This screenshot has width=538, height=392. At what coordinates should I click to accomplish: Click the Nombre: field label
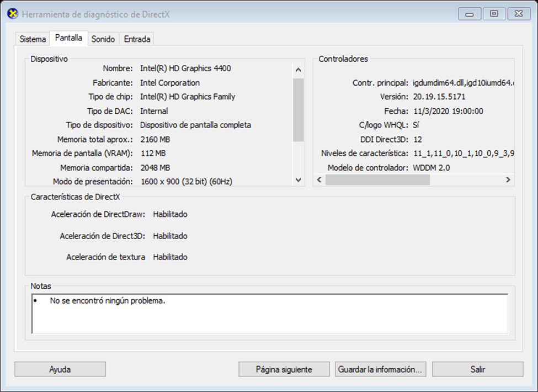tap(118, 68)
